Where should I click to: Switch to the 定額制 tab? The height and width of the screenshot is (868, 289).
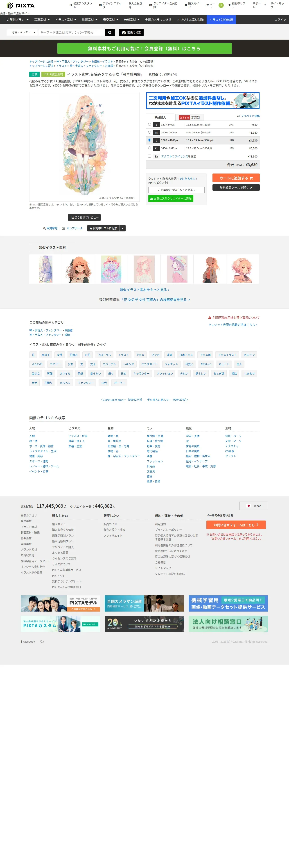pos(190,117)
